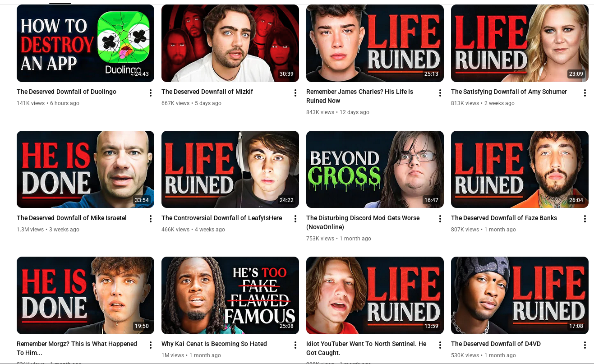Open three-dot menu for Kai Cenat video

pyautogui.click(x=295, y=345)
